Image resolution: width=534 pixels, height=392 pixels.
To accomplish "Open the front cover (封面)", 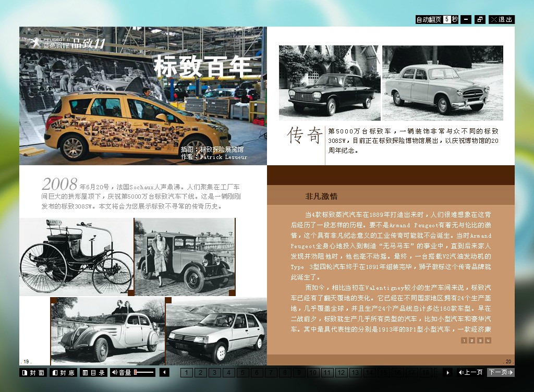I will 33,373.
